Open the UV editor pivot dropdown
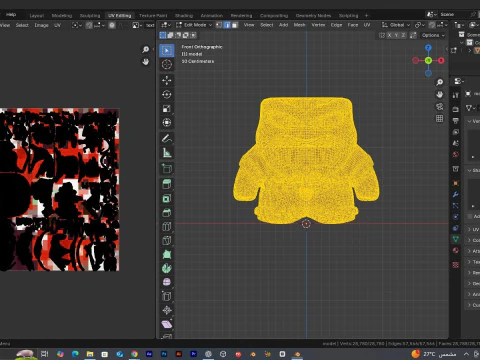This screenshot has width=480, height=360. (x=77, y=25)
